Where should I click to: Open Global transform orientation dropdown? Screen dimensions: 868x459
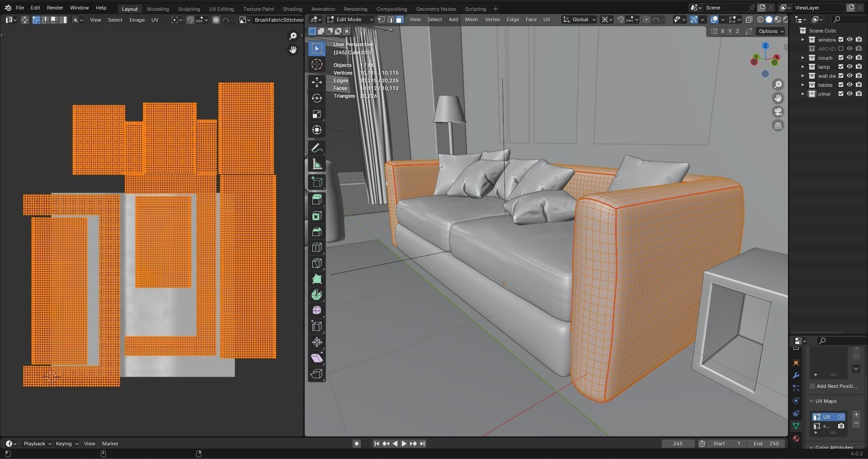[x=579, y=19]
